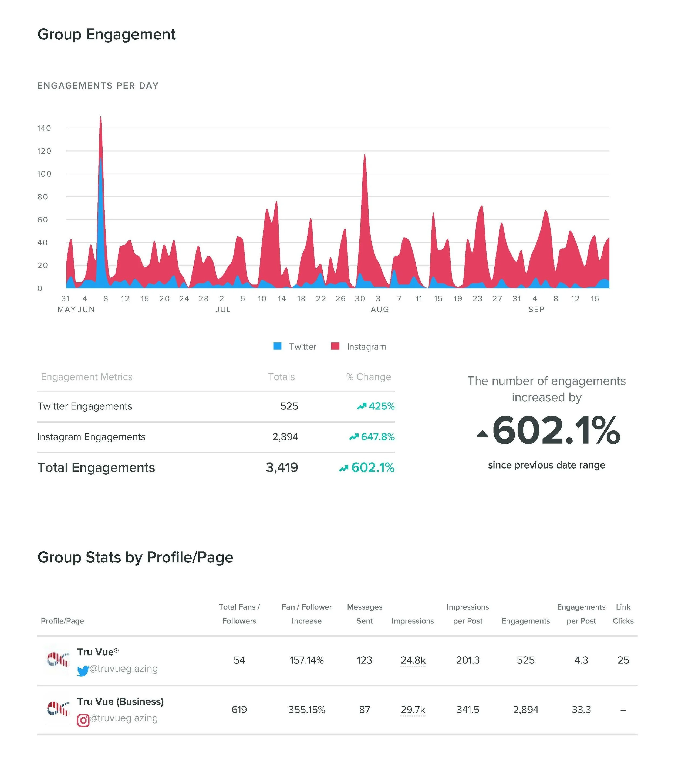Click the Twitter legend label

[x=302, y=347]
